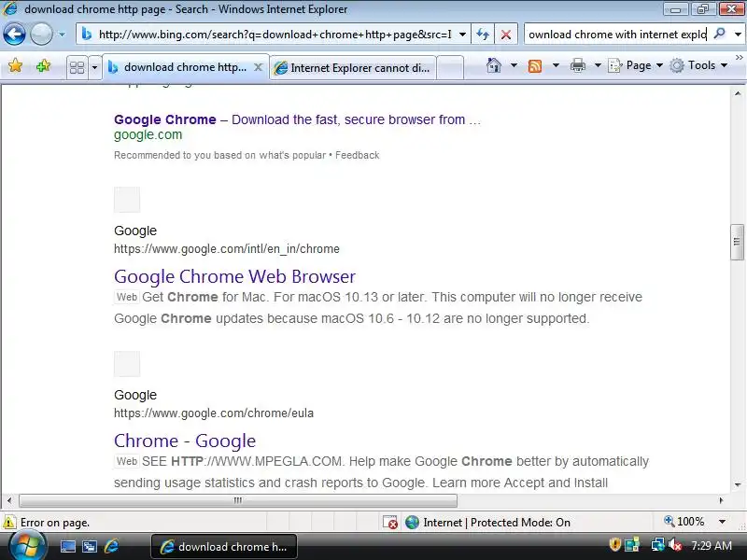The height and width of the screenshot is (560, 747).
Task: Stop loading with the red X icon
Action: click(x=506, y=35)
